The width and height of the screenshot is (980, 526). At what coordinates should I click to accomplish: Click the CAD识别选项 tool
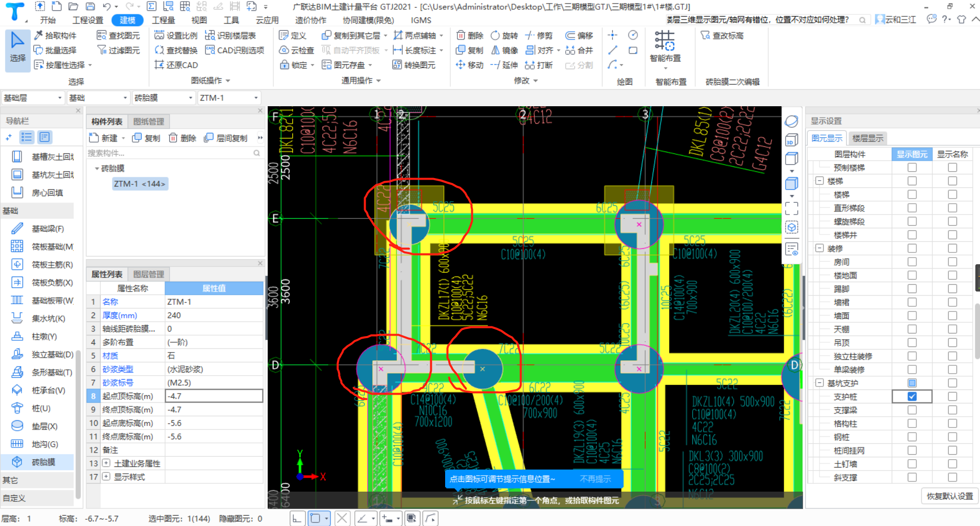pos(234,50)
